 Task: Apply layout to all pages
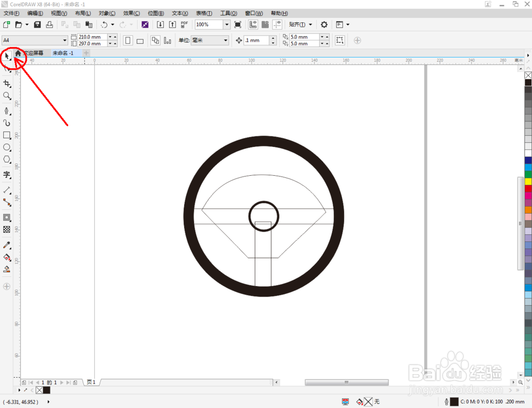[x=155, y=40]
